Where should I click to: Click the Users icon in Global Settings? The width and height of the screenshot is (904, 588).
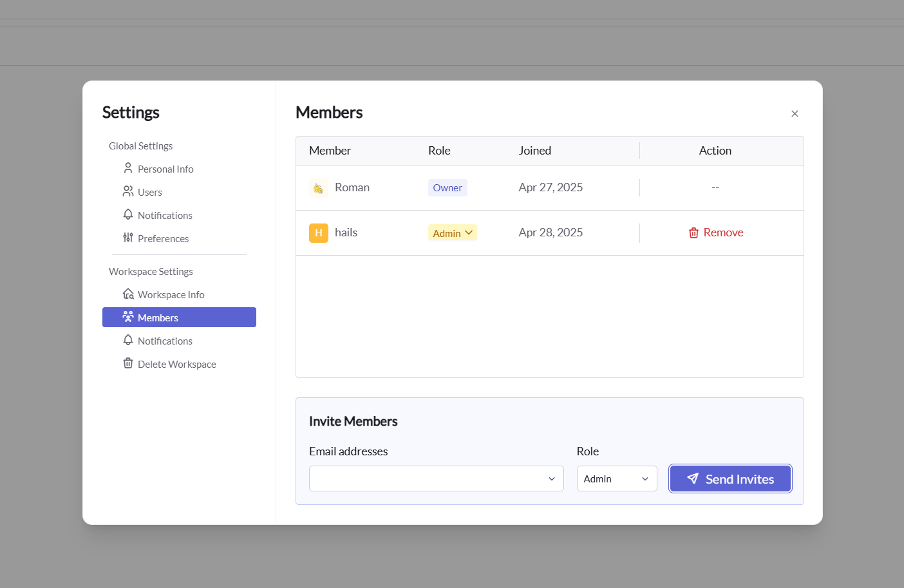point(127,191)
